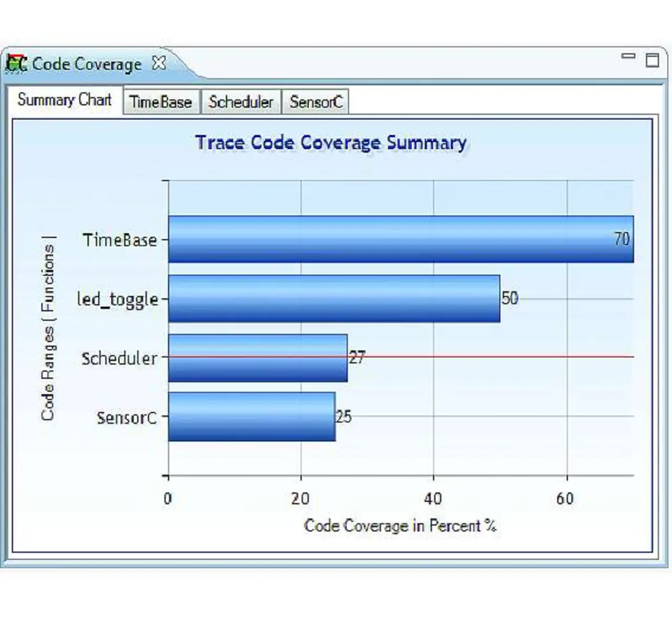Click the Code Coverage in Percent axis title
The height and width of the screenshot is (625, 672).
tap(400, 526)
